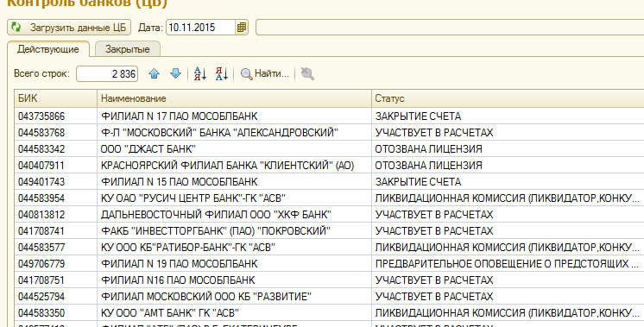Sort the list descending Я to A
Image resolution: width=644 pixels, height=327 pixels.
click(222, 74)
